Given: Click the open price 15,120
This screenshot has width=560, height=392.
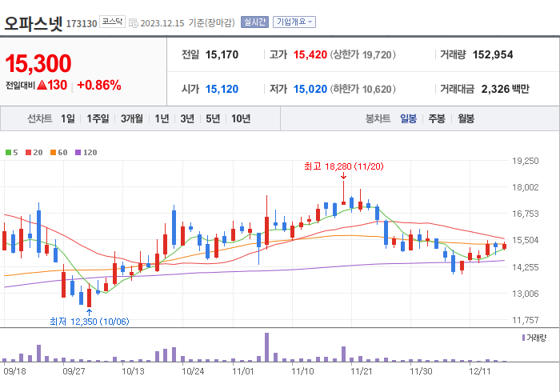Looking at the screenshot, I should click(x=222, y=89).
